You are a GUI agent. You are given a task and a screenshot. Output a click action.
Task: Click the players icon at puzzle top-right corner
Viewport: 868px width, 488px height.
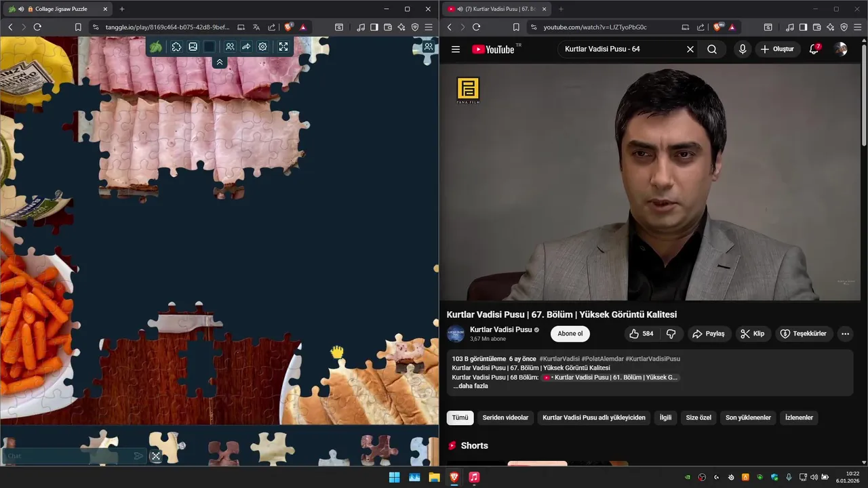[x=429, y=47]
